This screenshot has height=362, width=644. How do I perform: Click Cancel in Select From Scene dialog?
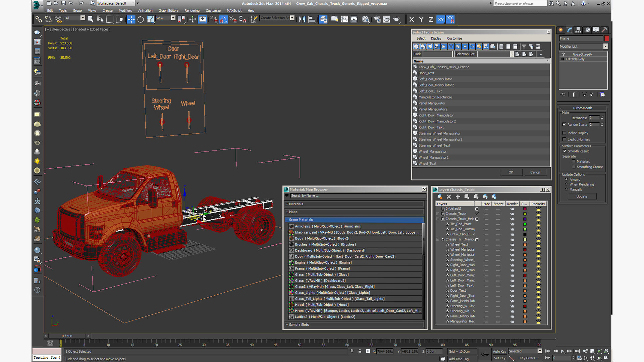point(535,172)
